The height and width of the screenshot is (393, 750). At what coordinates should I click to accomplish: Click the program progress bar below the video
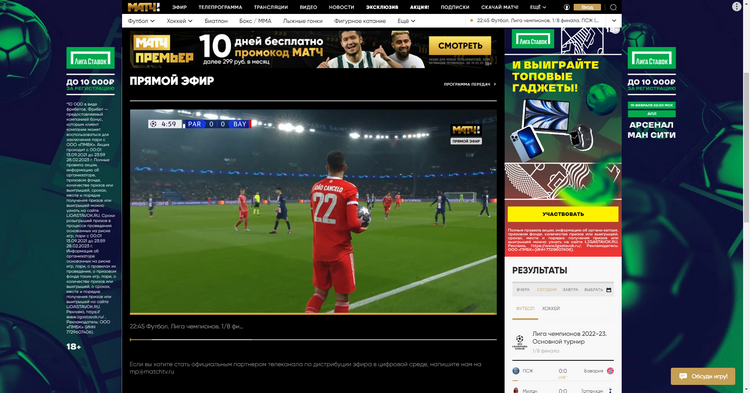[x=313, y=339]
